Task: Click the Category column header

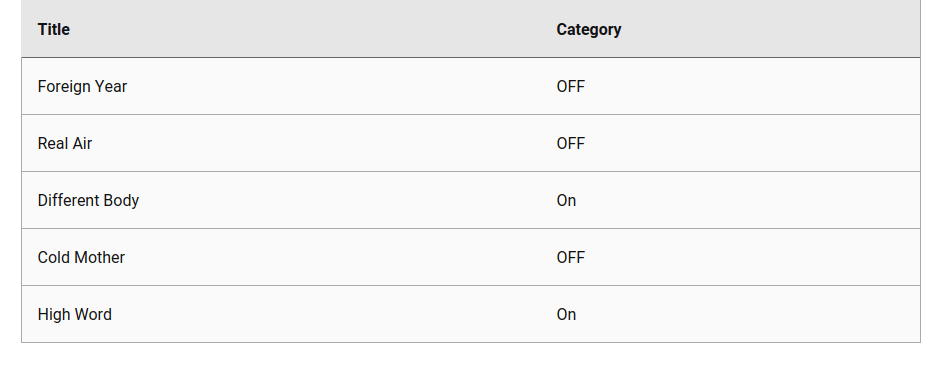Action: [x=589, y=29]
